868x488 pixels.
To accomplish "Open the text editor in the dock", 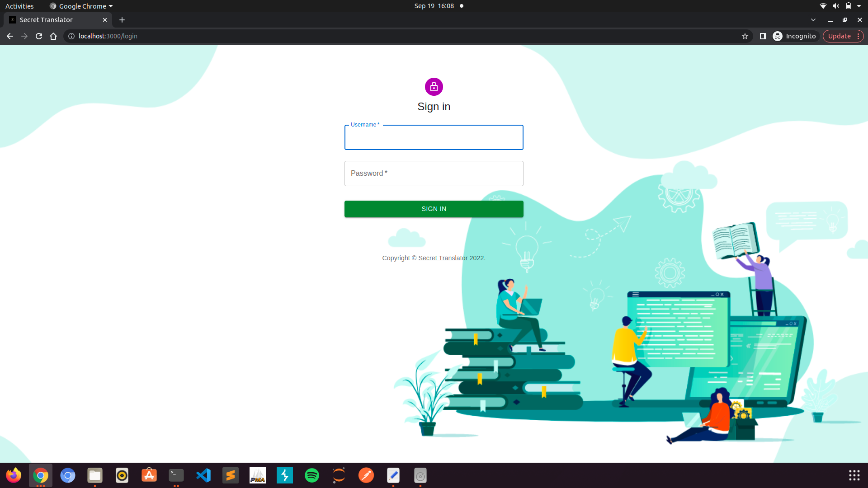I will click(x=393, y=475).
